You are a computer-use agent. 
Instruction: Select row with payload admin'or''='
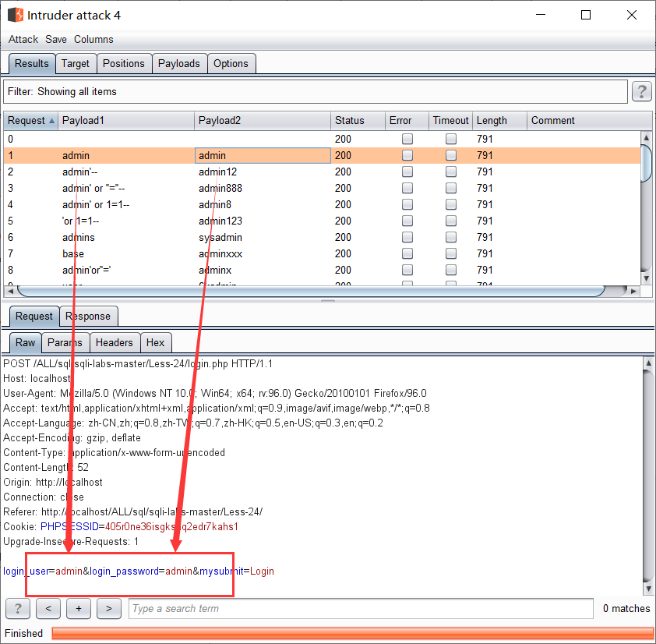click(322, 270)
